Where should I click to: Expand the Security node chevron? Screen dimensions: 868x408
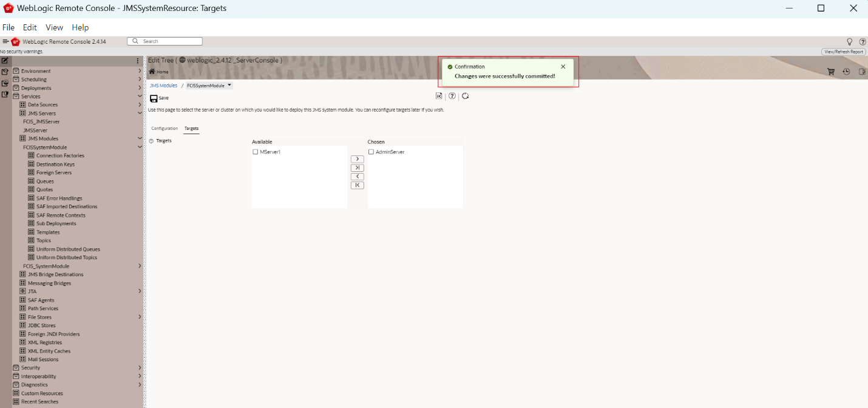coord(140,368)
